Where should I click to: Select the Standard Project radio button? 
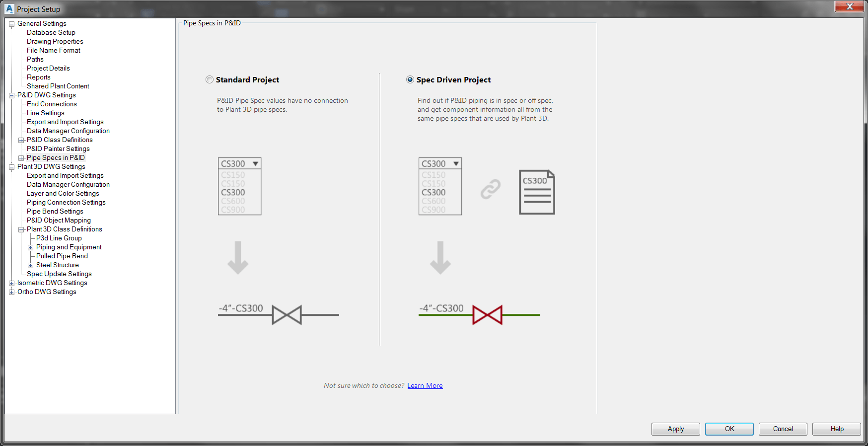(x=210, y=79)
